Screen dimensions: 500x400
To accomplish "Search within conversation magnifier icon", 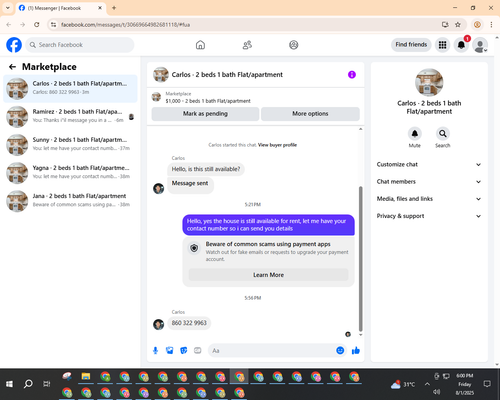I will (x=443, y=134).
